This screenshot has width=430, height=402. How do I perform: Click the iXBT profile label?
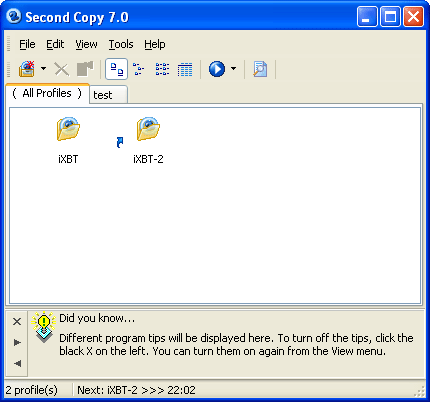coord(68,159)
